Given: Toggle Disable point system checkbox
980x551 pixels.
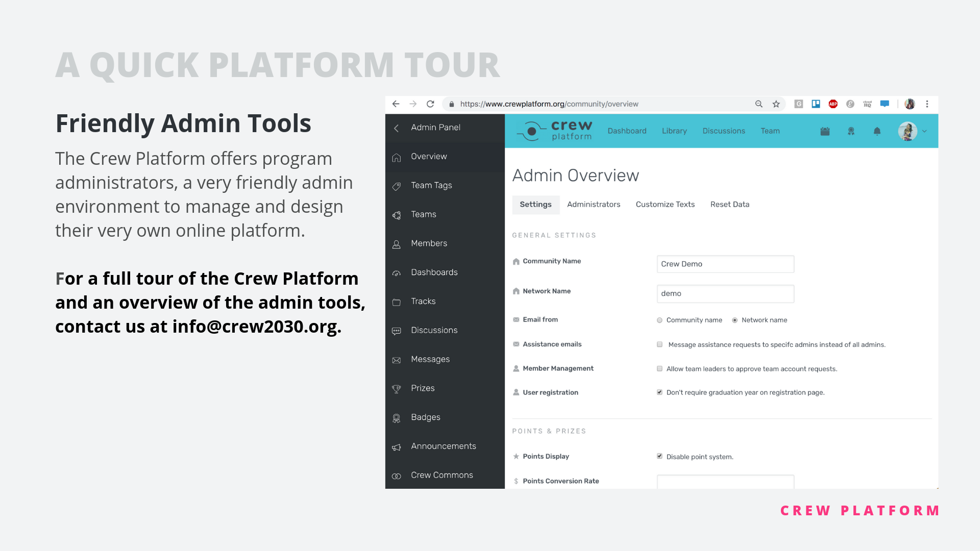Looking at the screenshot, I should 659,457.
